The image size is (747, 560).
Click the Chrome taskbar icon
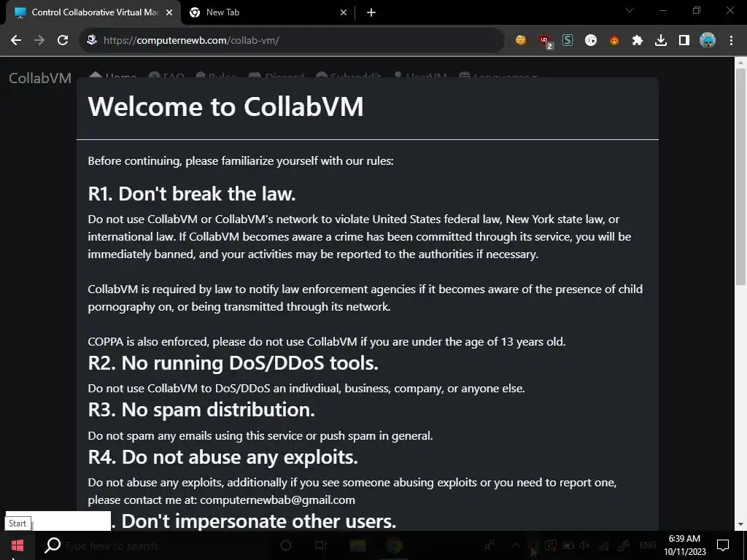coord(394,545)
